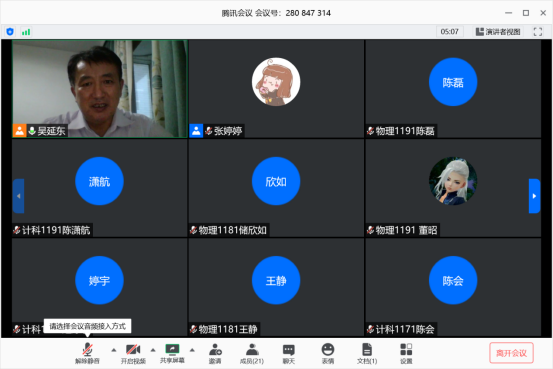Screen dimensions: 553x369
Task: Unmute the microphone
Action: click(87, 353)
